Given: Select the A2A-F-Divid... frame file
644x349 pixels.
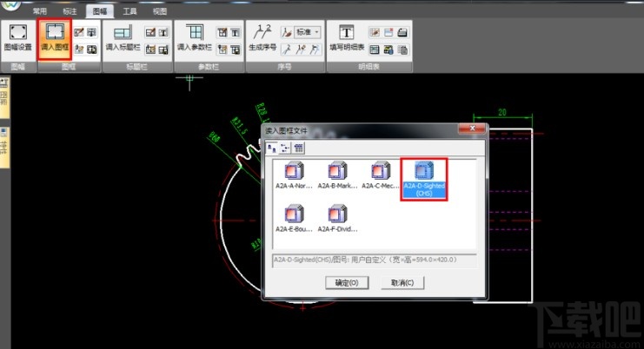Looking at the screenshot, I should tap(337, 219).
